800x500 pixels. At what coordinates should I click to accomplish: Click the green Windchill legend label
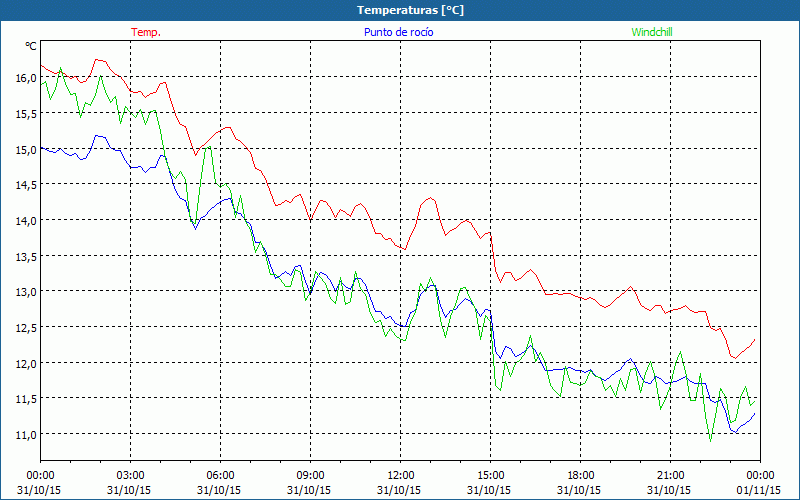[x=652, y=32]
